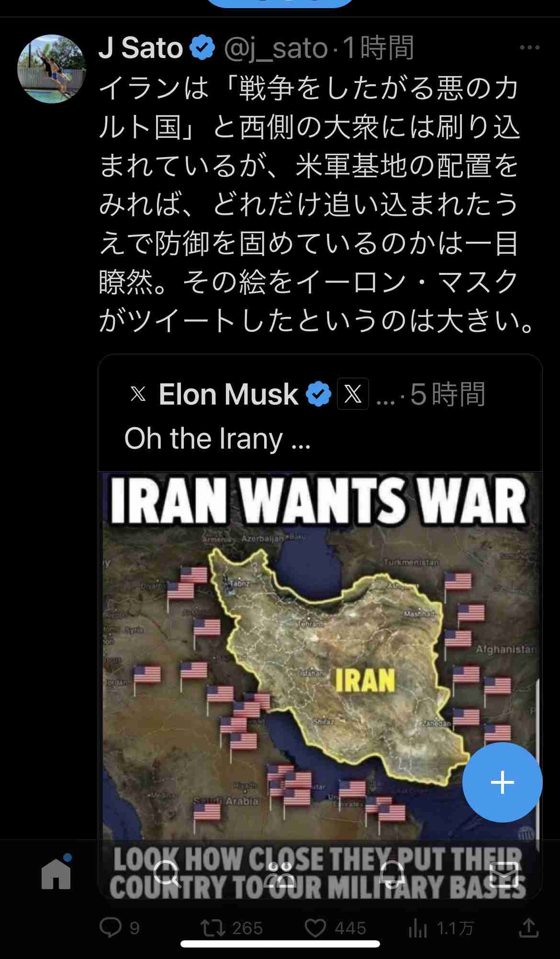Screen dimensions: 560x959
Task: Open the Notifications bell tab
Action: click(392, 873)
